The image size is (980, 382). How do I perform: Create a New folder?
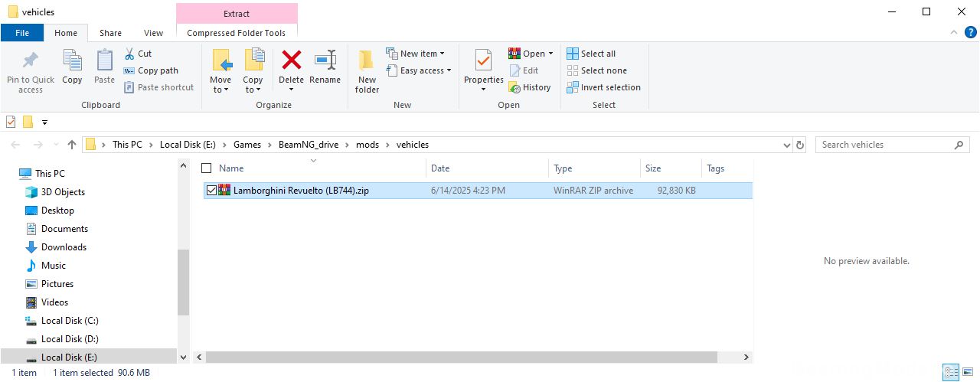[x=367, y=71]
